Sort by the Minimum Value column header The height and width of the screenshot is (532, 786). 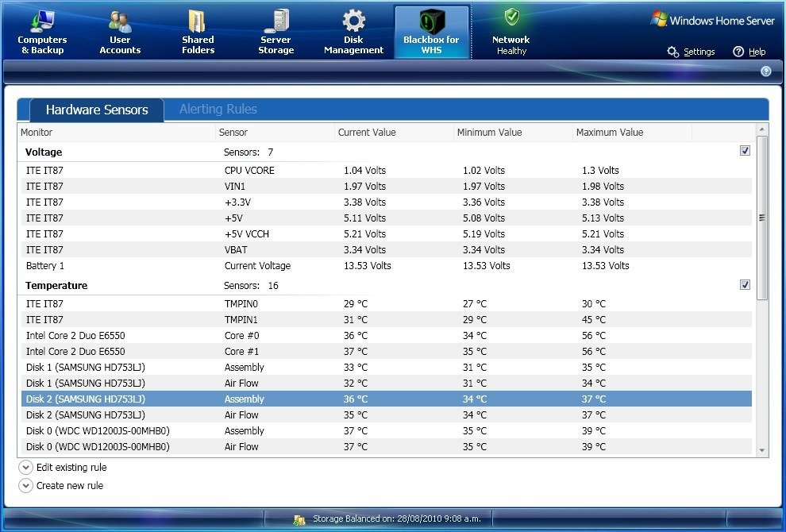[x=514, y=133]
